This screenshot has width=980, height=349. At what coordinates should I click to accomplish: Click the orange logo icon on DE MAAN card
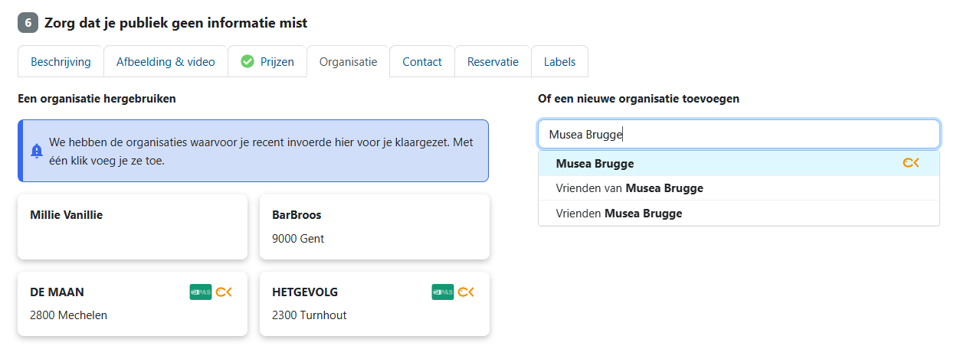[225, 292]
